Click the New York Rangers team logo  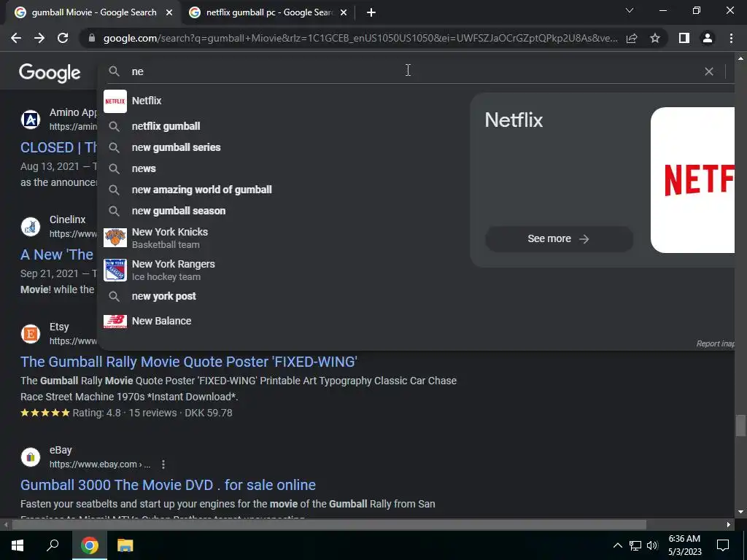tap(115, 270)
